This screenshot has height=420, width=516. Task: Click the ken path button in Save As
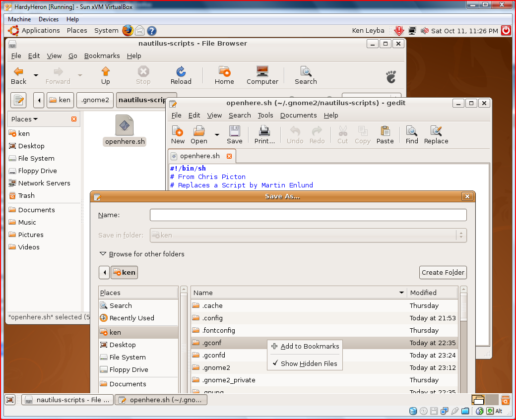click(x=125, y=272)
